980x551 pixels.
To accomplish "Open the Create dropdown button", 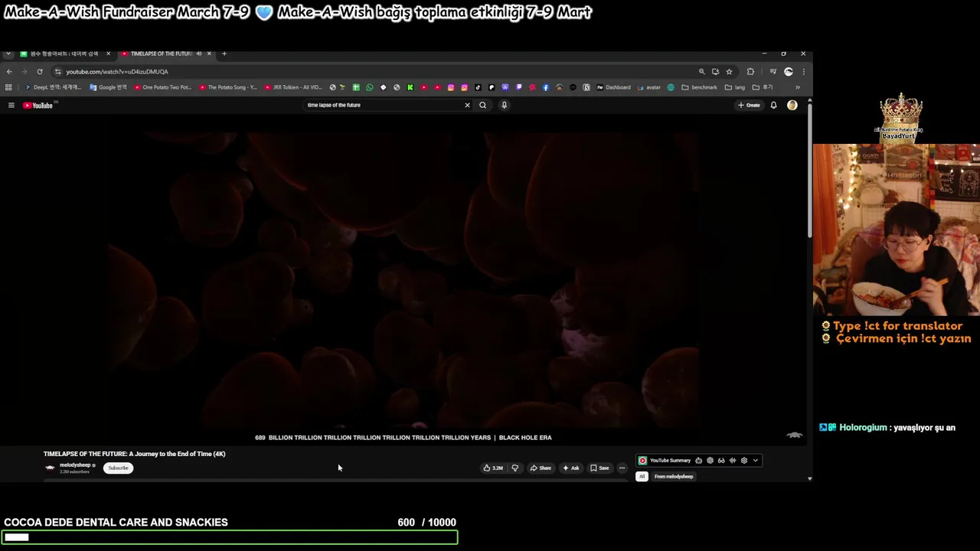I will point(749,105).
